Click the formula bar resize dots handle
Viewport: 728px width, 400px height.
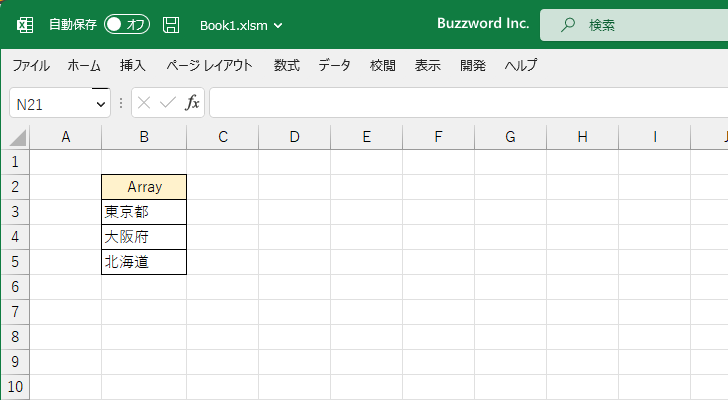point(121,103)
